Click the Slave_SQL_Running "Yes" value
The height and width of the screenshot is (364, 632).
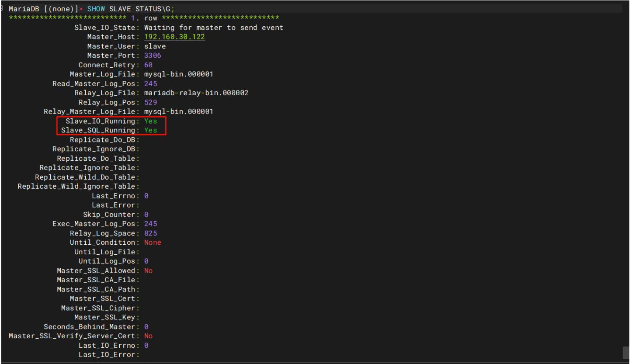click(150, 130)
